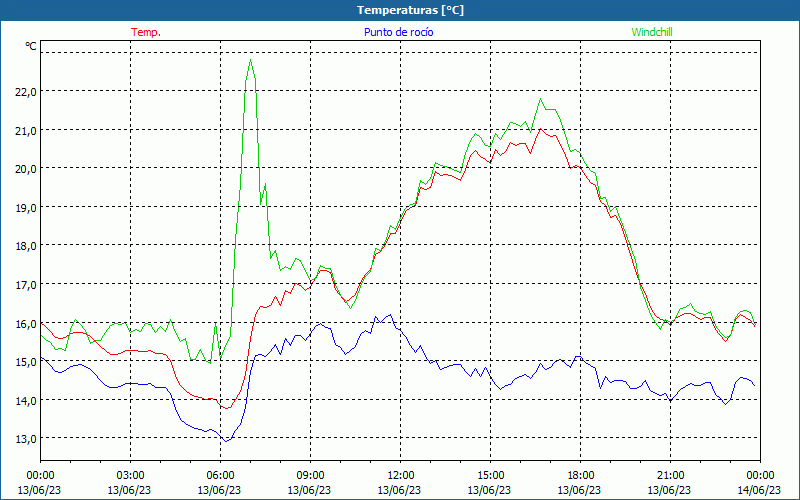This screenshot has width=800, height=500.
Task: Click the 17,0 y-axis value
Action: coord(26,285)
